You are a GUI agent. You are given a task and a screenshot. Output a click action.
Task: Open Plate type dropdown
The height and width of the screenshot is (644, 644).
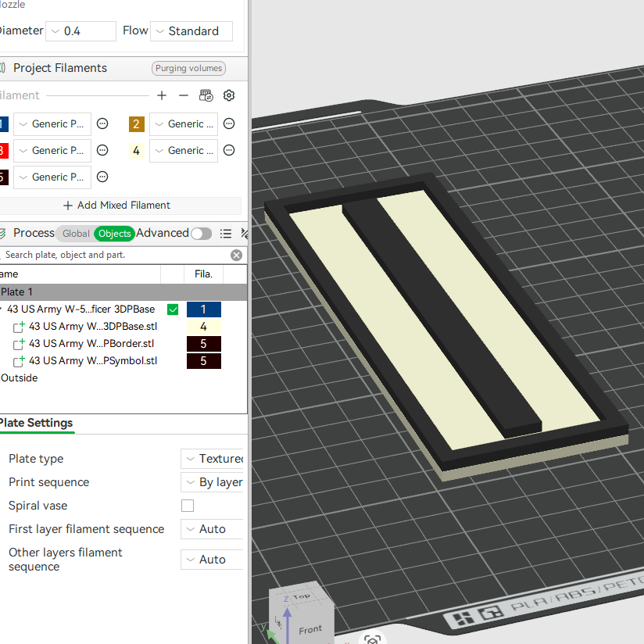(x=213, y=458)
